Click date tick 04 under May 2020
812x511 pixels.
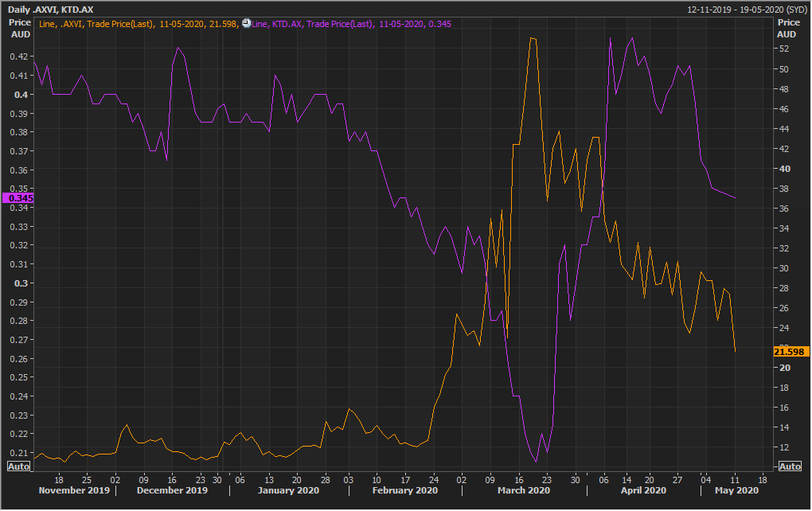tap(705, 480)
